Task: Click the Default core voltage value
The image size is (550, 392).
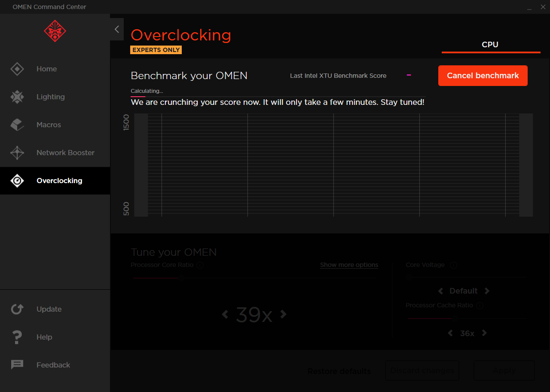Action: [x=464, y=291]
